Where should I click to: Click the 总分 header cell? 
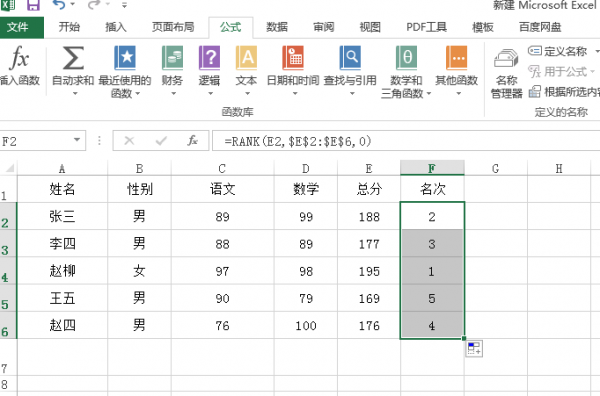click(x=369, y=189)
